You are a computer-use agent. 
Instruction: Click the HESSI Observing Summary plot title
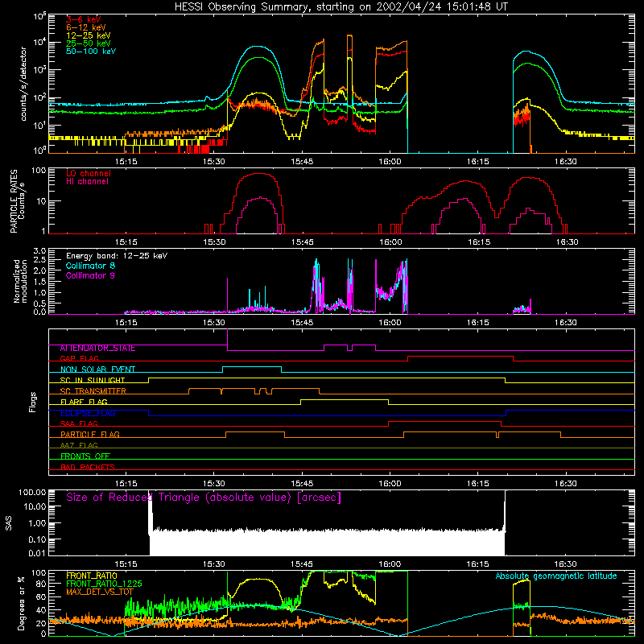(x=341, y=6)
